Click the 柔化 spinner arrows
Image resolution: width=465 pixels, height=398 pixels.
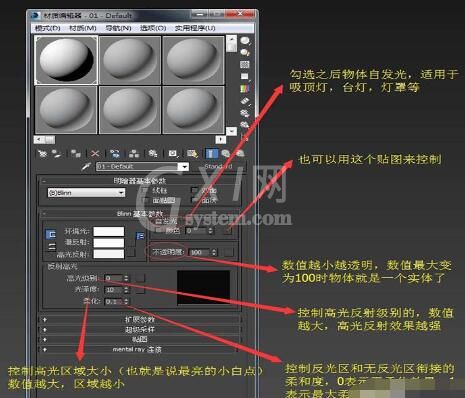[x=126, y=302]
